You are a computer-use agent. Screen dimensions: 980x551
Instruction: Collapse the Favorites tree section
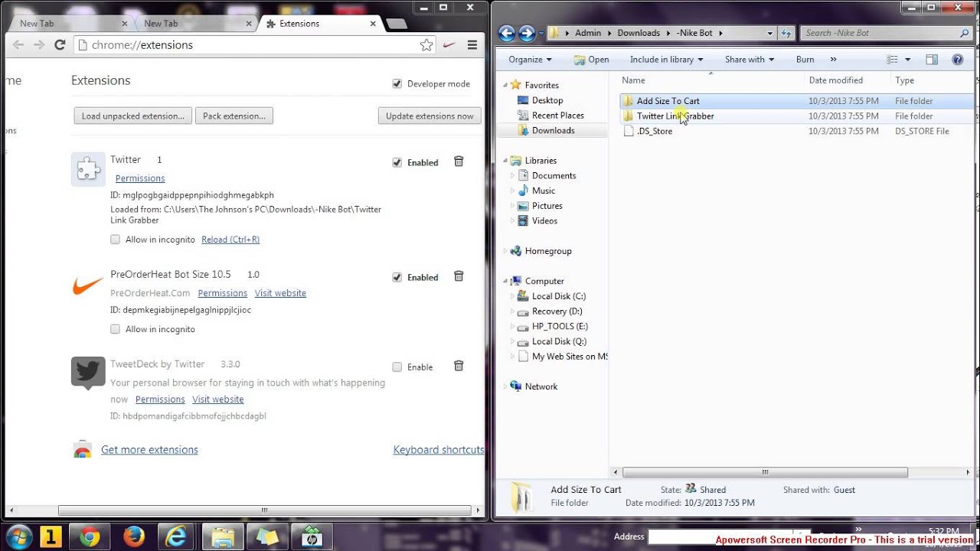click(505, 85)
